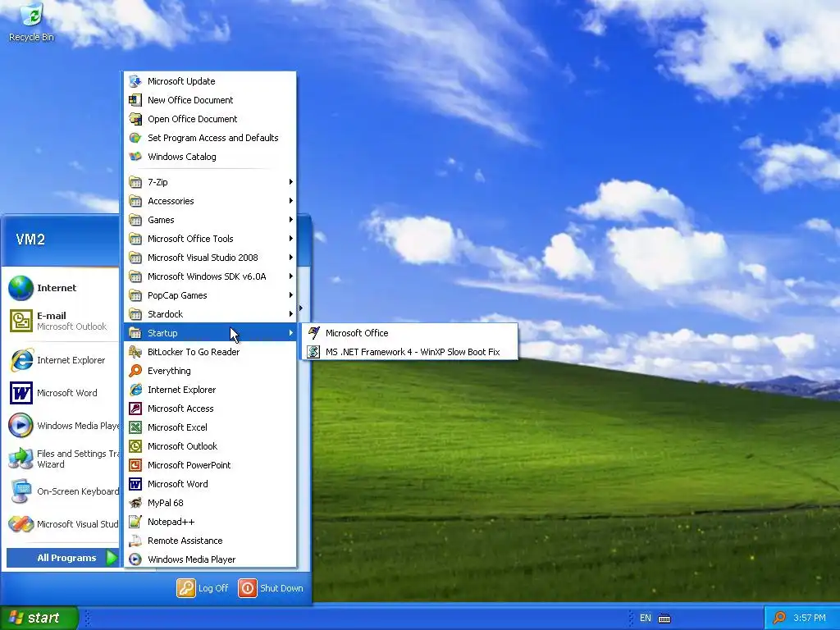
Task: Click the Remote Assistance label
Action: 185,541
